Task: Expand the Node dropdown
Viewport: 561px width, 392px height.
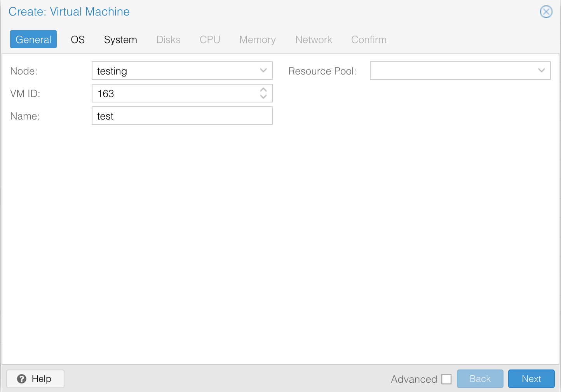Action: tap(263, 71)
